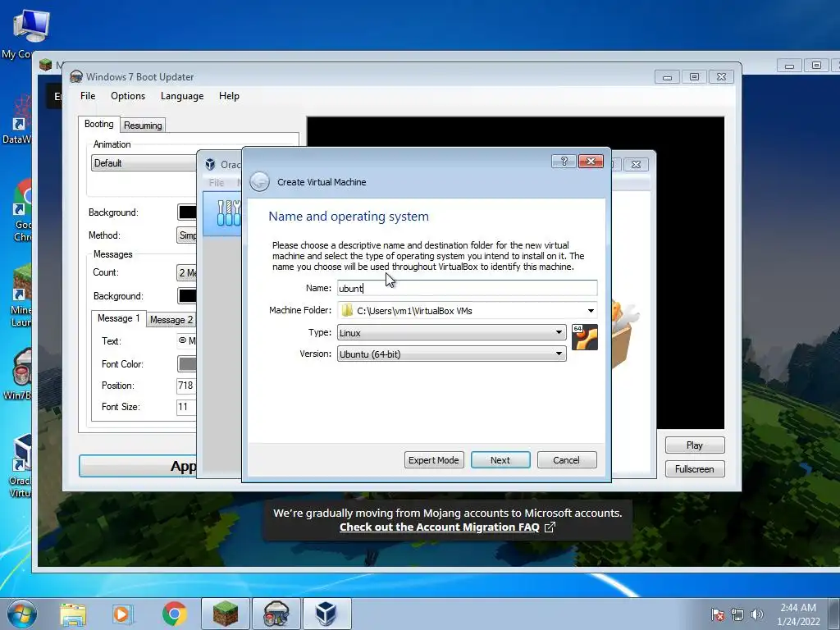Click the Fullscreen button in Boot Updater
The image size is (840, 630).
[695, 469]
